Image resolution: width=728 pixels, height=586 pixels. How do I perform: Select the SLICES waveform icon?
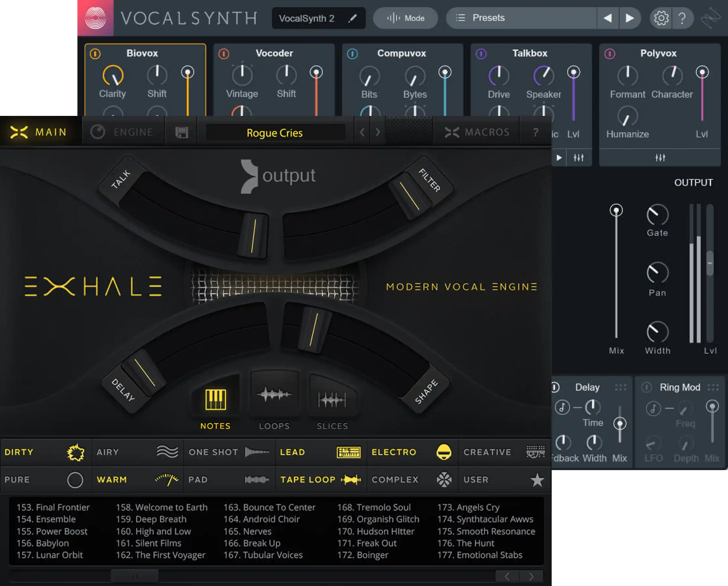click(332, 400)
